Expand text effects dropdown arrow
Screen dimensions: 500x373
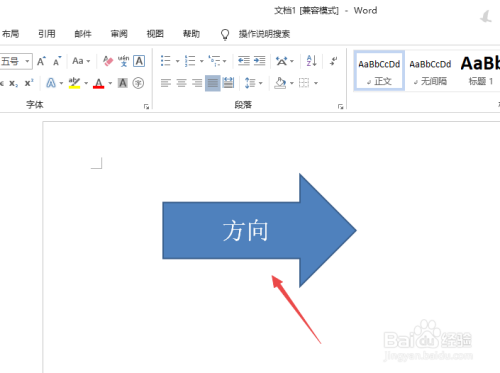(61, 83)
